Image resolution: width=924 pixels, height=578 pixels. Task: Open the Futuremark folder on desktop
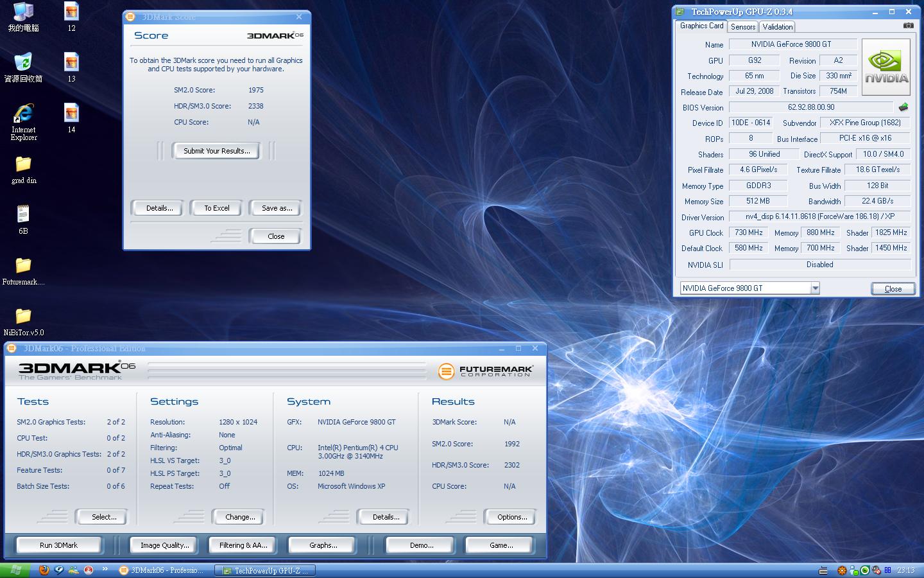pyautogui.click(x=23, y=271)
